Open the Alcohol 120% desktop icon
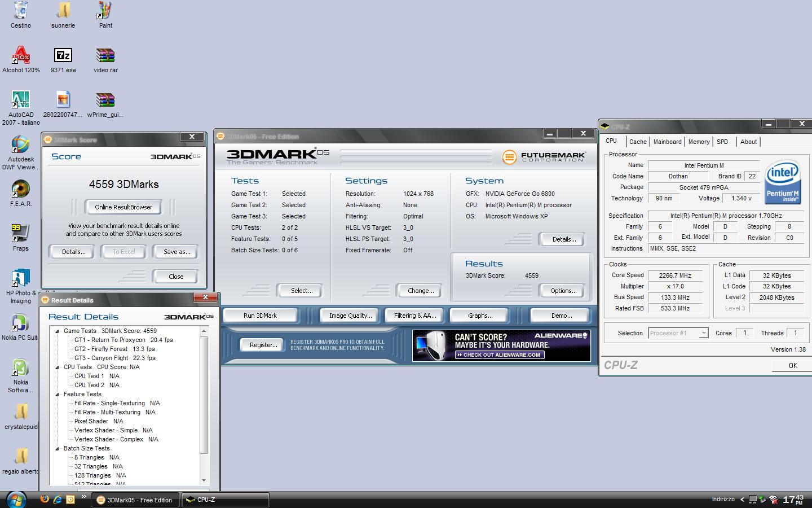This screenshot has width=812, height=508. pos(21,55)
